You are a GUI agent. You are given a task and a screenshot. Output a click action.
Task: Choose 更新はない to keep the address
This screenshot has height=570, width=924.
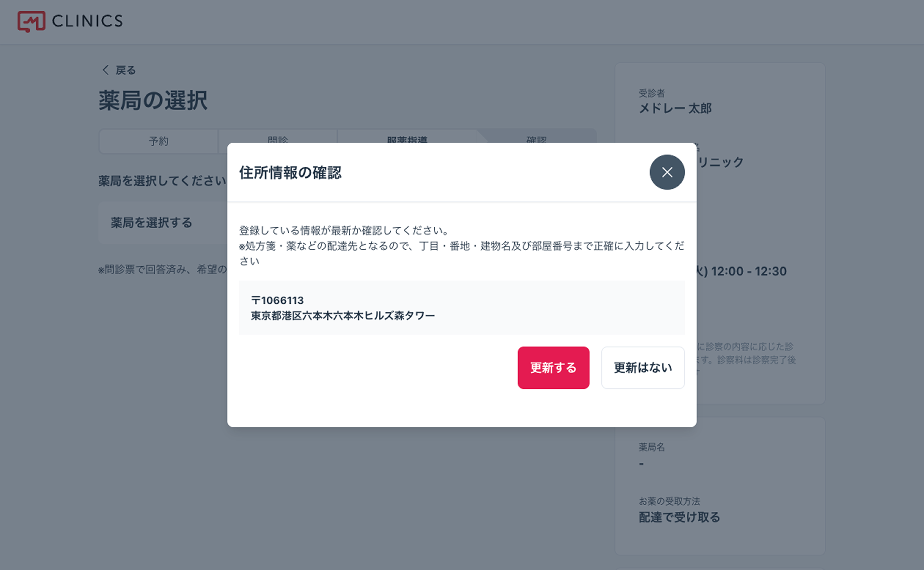coord(642,367)
